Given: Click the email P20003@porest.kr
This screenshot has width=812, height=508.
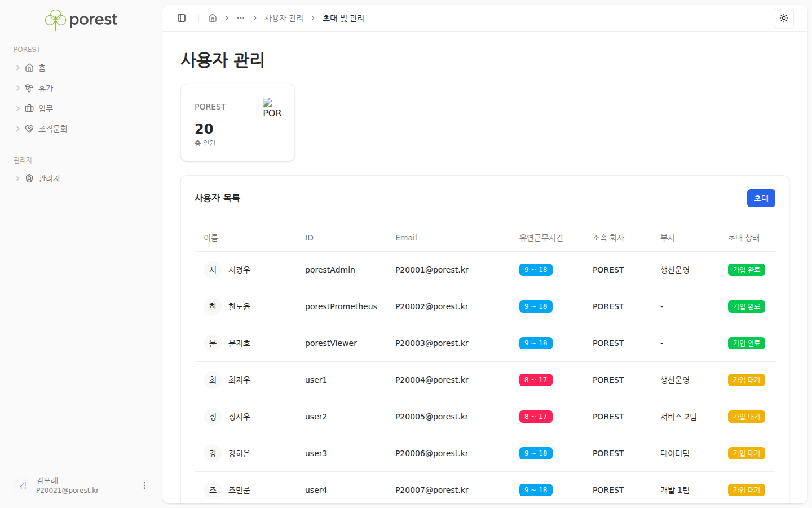Looking at the screenshot, I should (432, 343).
